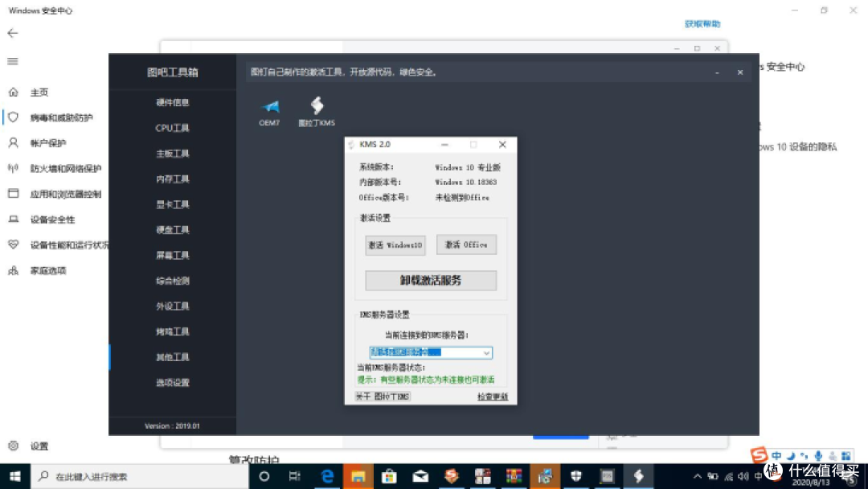Minimize the KMS 2.0 dialog
This screenshot has height=489, width=868.
[444, 145]
